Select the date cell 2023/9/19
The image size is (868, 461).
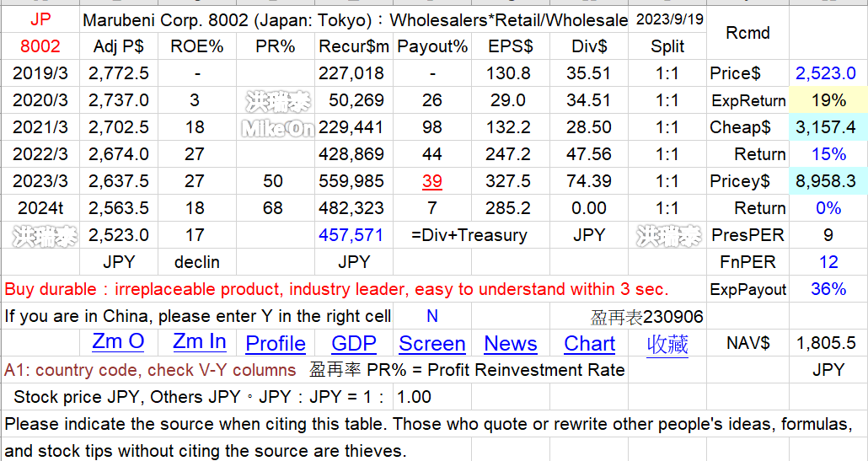tap(667, 19)
